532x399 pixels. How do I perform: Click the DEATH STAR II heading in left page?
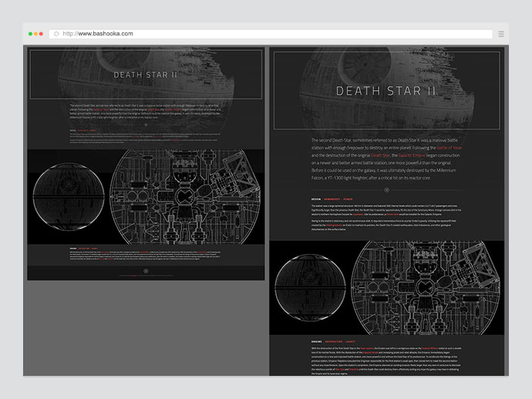point(146,75)
